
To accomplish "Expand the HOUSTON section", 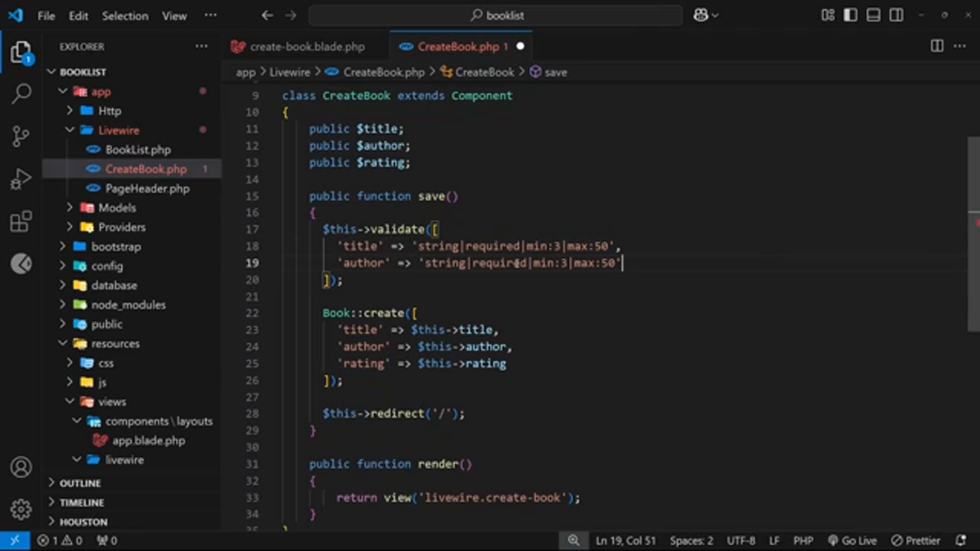I will 83,522.
